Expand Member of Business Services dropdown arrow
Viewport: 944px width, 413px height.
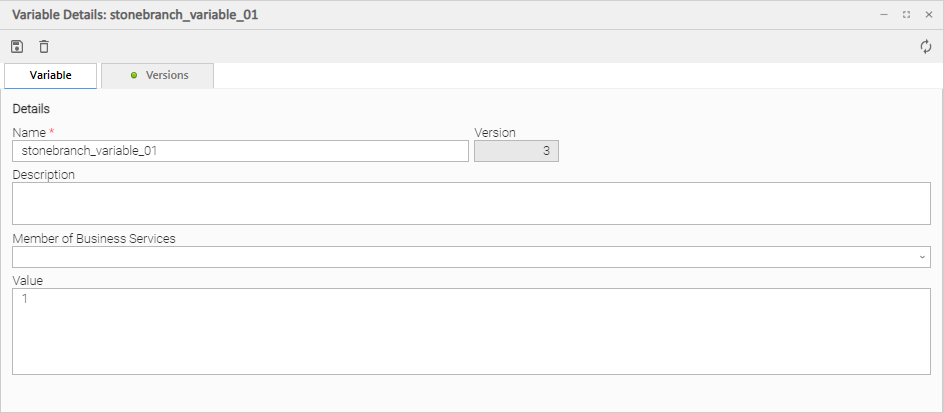921,257
